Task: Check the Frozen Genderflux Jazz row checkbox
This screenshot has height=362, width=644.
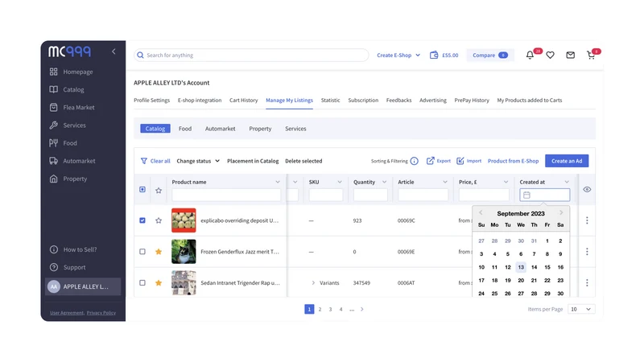Action: (x=142, y=252)
